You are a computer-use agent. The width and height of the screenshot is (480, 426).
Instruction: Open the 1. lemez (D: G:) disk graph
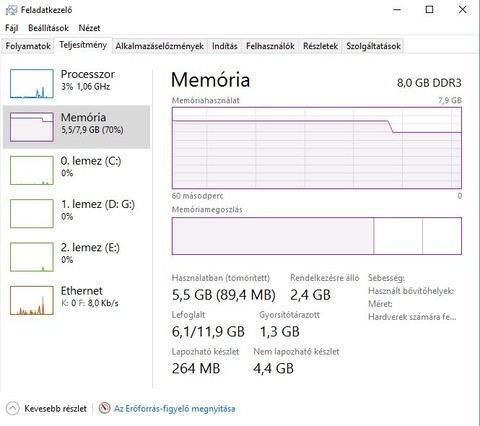[32, 214]
